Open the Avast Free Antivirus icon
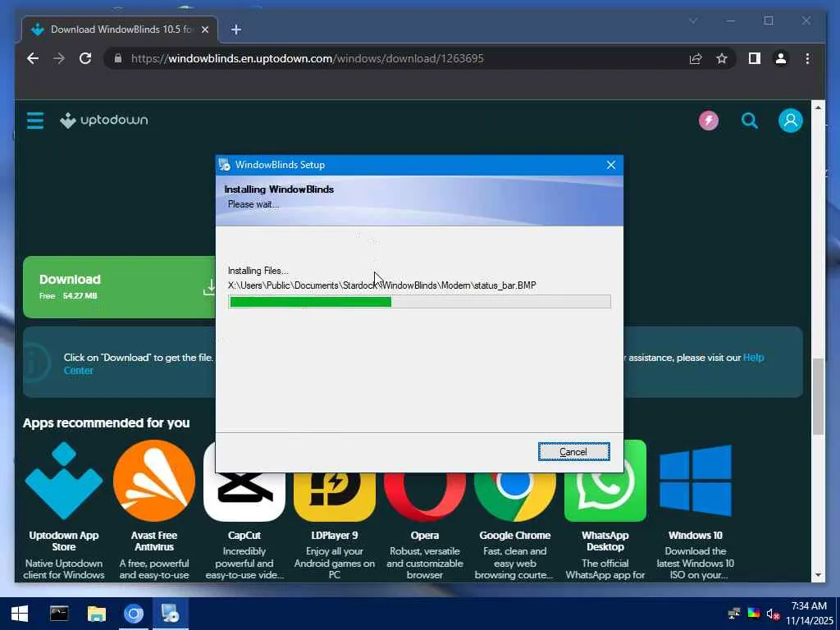840x630 pixels. [154, 481]
